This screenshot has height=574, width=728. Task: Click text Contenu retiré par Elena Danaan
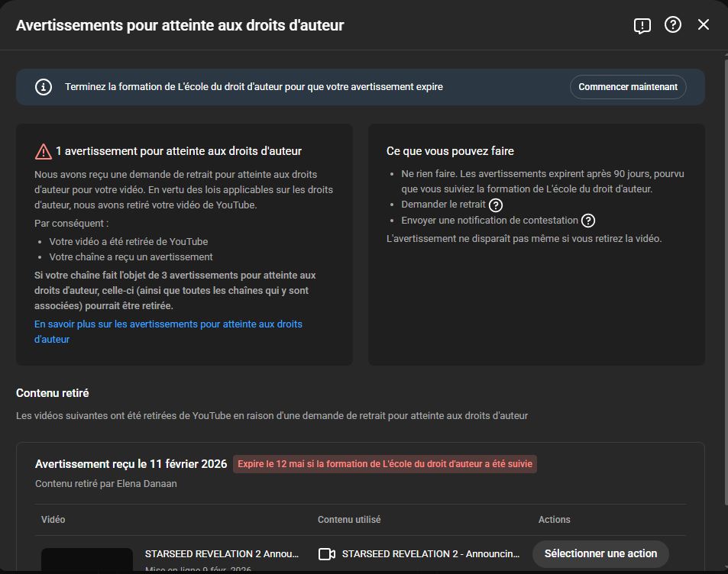coord(106,483)
